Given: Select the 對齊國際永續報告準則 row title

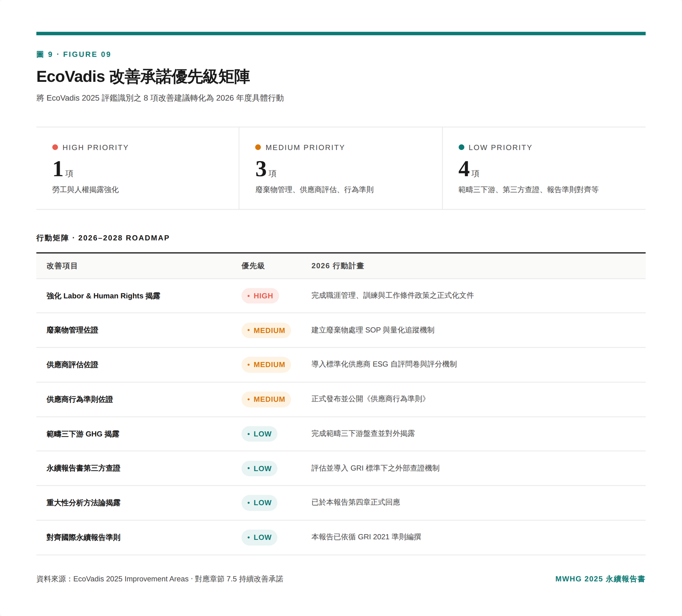Looking at the screenshot, I should click(83, 538).
